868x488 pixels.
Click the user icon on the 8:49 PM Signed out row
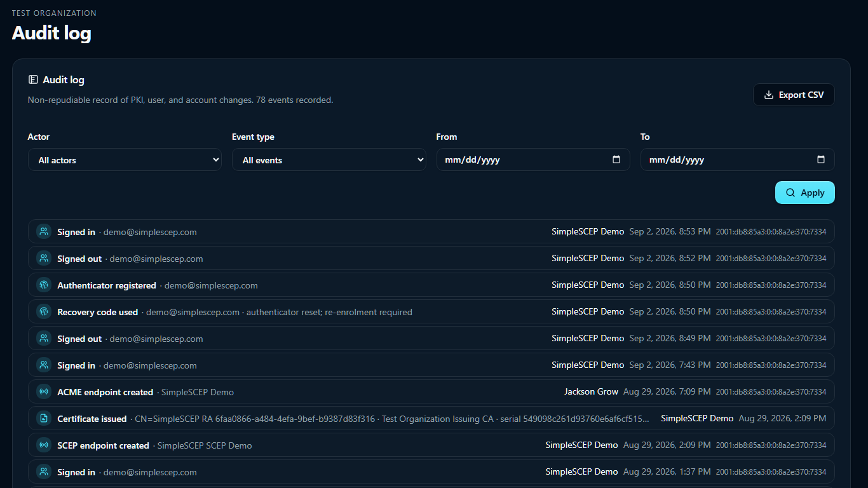point(44,339)
